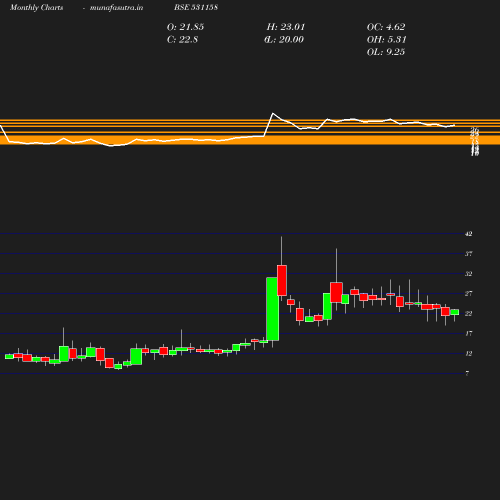Image resolution: width=500 pixels, height=500 pixels.
Task: Click the 'BSE 531158' symbol label
Action: coord(196,7)
